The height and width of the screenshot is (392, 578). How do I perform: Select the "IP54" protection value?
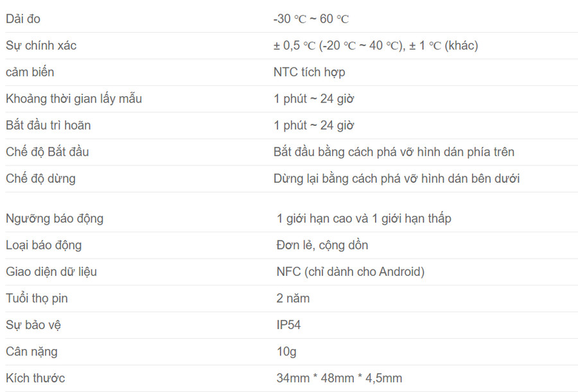(x=288, y=325)
